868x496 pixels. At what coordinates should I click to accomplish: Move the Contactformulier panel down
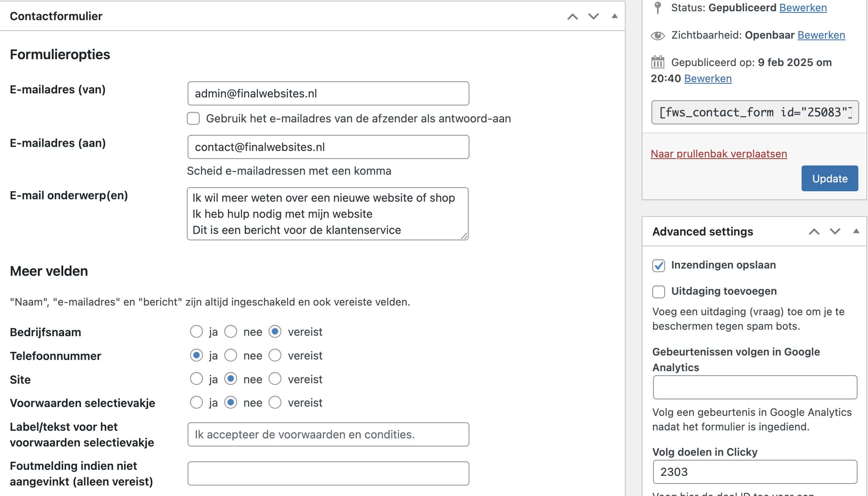(x=593, y=16)
